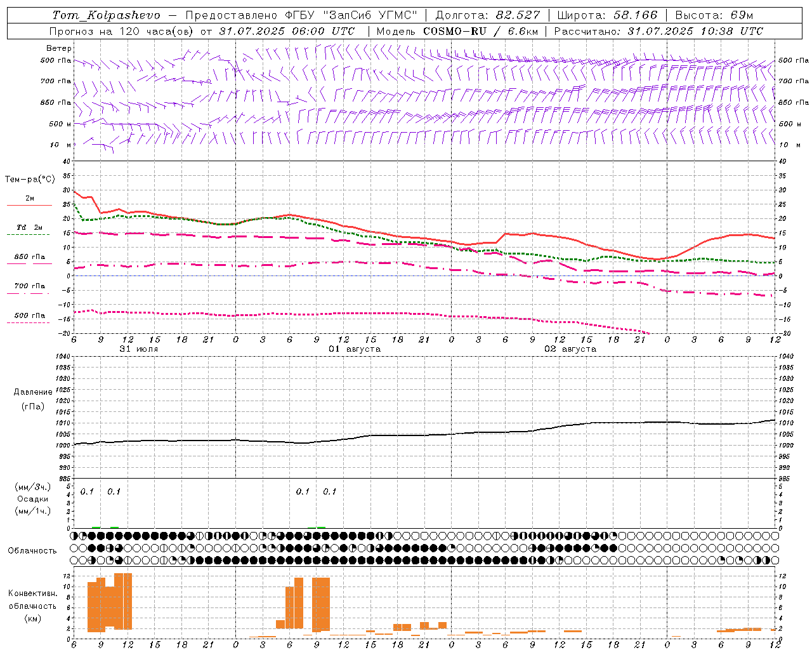Screen dimensions: 812x650
Task: Select the date label 31 июля
Action: click(139, 349)
